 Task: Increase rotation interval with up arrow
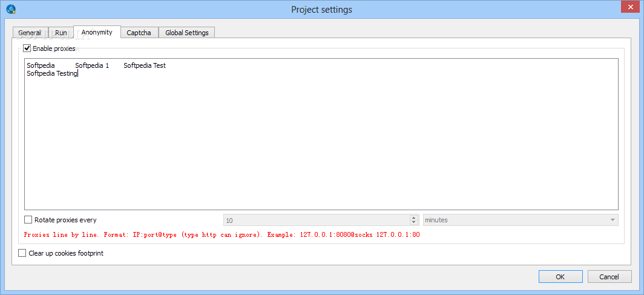click(414, 217)
